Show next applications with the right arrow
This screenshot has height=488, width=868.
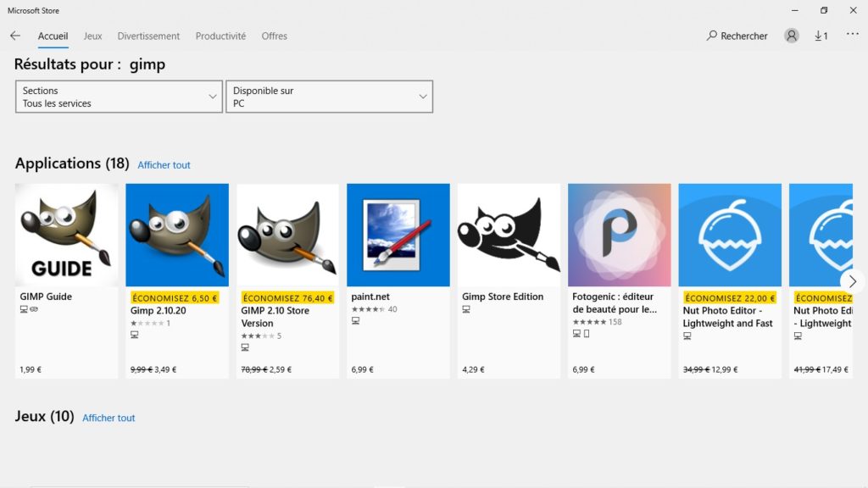(853, 281)
